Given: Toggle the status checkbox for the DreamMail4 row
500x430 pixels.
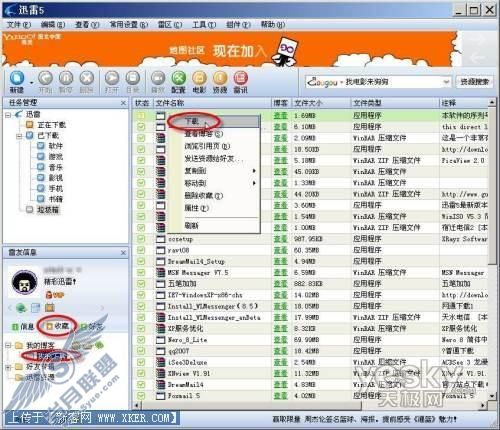Looking at the screenshot, I should pos(141,384).
